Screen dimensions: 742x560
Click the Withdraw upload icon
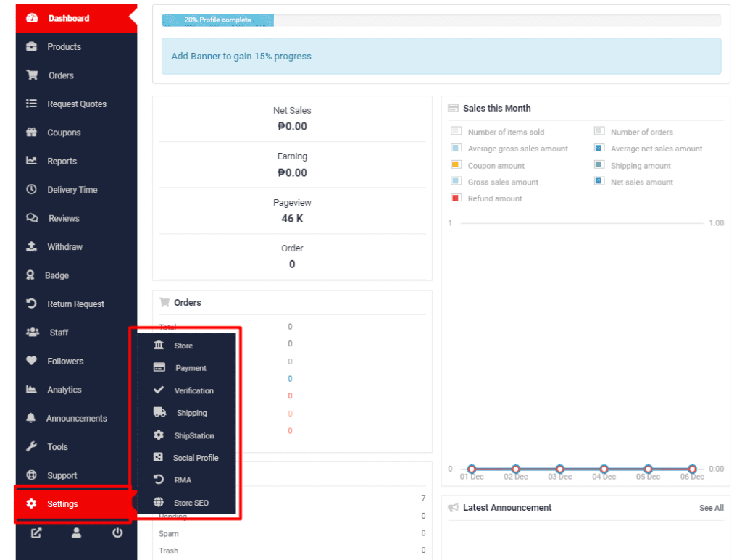pyautogui.click(x=32, y=247)
